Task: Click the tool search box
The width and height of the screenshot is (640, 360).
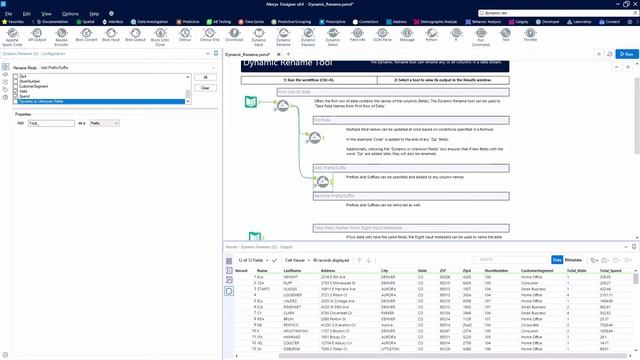Action: click(558, 13)
